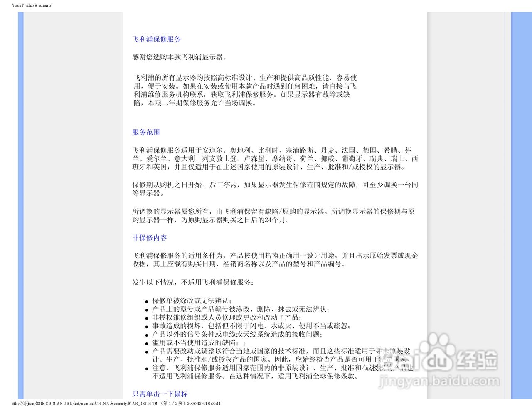This screenshot has width=532, height=411.
Task: Select the bullet 产品以外的信号条件或电缆
Action: pos(238,335)
